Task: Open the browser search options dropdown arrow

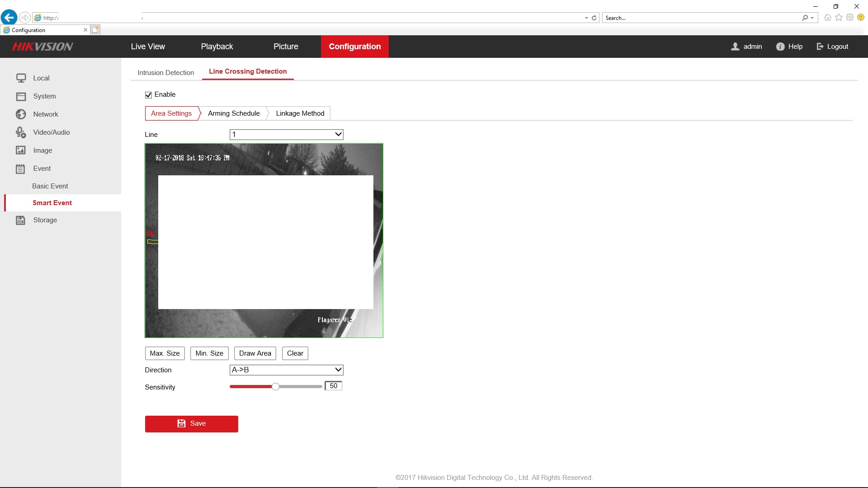Action: 812,18
